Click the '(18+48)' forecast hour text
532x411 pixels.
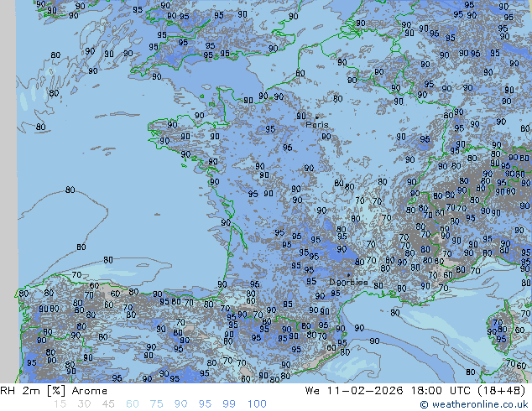[502, 391]
